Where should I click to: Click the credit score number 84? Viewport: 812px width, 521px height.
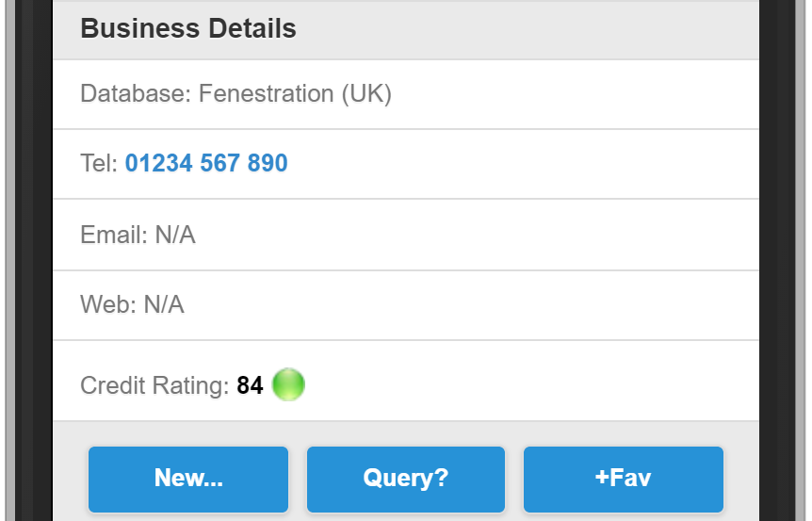pos(250,385)
